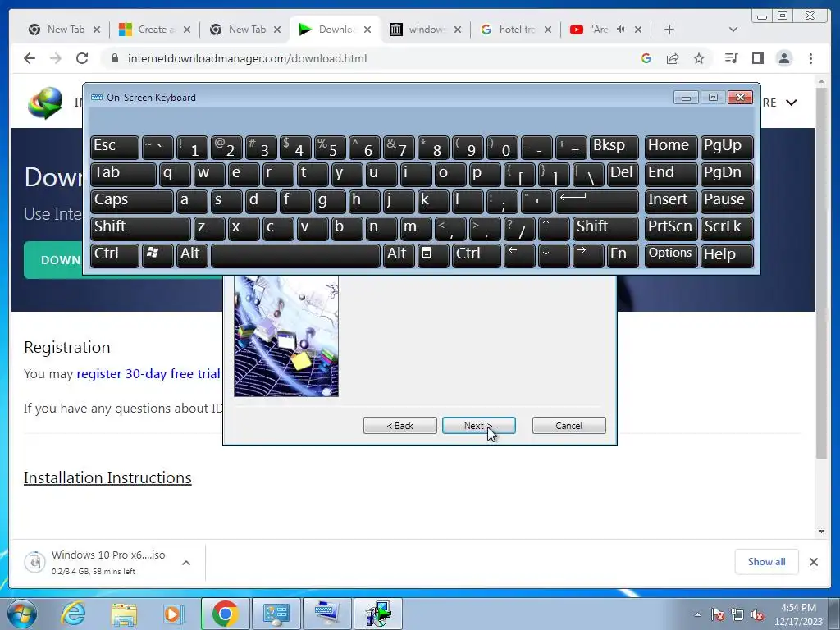The width and height of the screenshot is (840, 630).
Task: Toggle Fn key on keyboard
Action: tap(623, 254)
